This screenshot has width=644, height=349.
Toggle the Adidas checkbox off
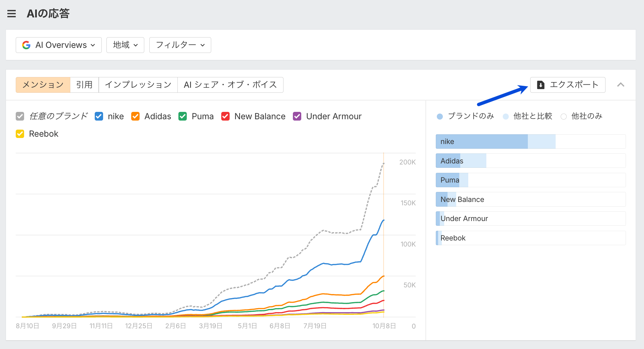click(x=135, y=116)
